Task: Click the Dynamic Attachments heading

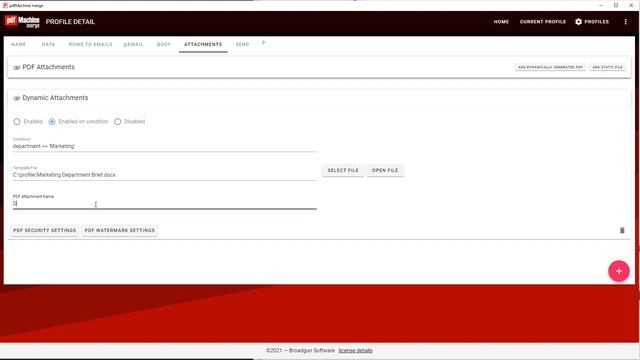Action: [55, 98]
